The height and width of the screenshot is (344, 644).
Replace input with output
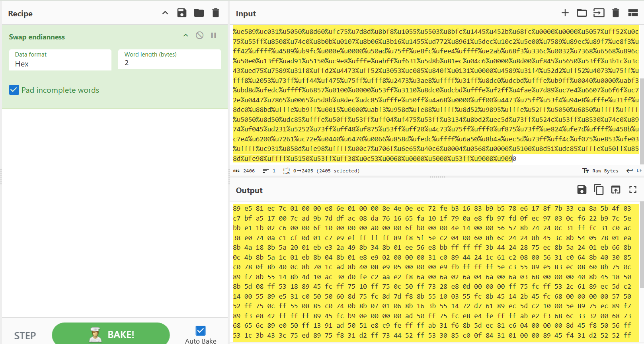[616, 190]
